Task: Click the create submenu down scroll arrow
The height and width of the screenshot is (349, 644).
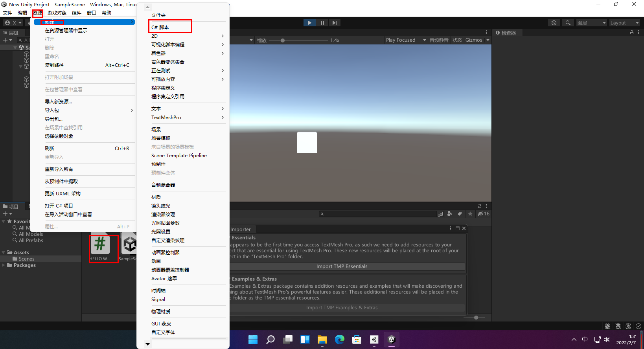Action: click(147, 344)
